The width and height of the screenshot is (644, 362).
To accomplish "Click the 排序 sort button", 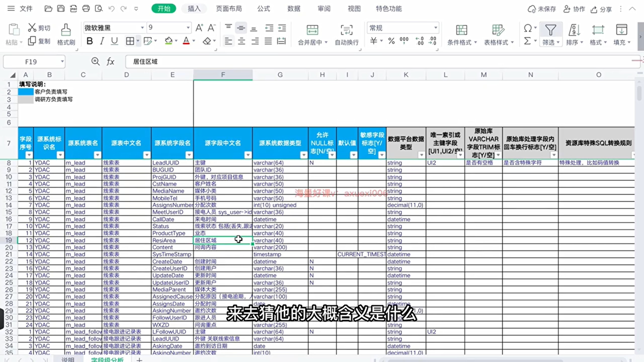I will point(574,35).
